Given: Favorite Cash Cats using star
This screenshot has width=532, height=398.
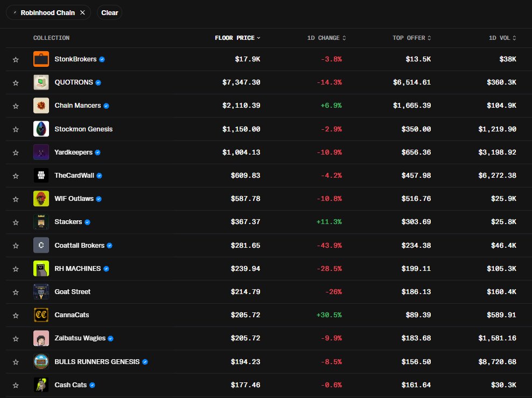Looking at the screenshot, I should [16, 386].
